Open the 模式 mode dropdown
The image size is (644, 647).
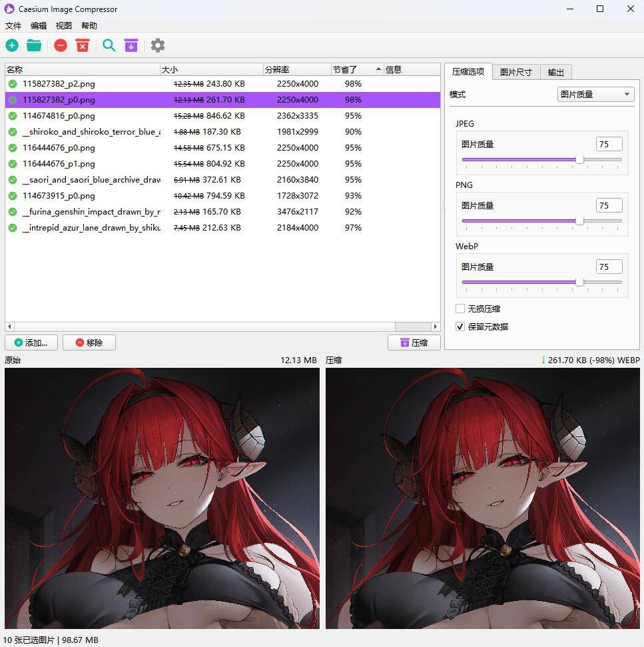coord(595,95)
